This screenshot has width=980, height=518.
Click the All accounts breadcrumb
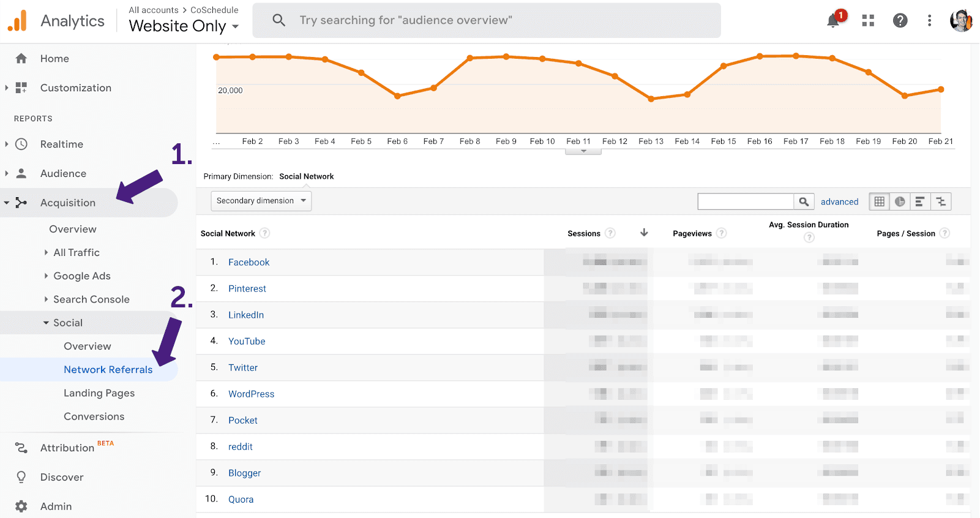pyautogui.click(x=154, y=10)
